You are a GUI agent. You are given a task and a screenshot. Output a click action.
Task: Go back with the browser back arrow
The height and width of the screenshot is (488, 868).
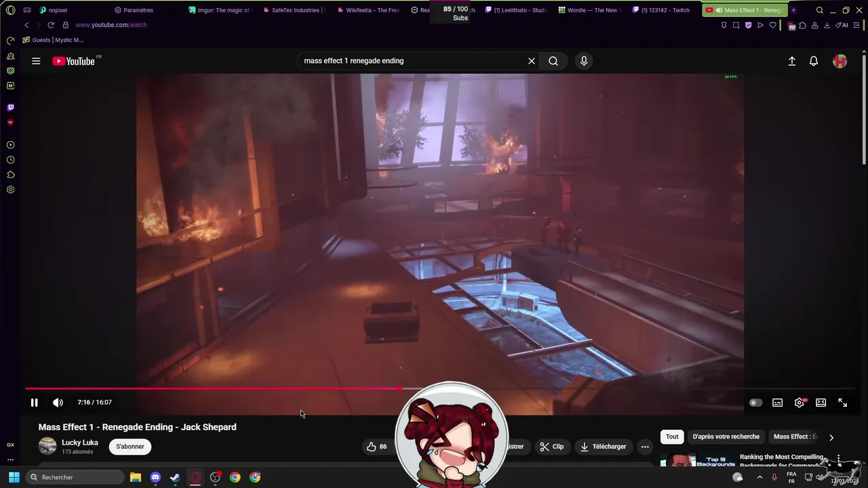(x=26, y=25)
